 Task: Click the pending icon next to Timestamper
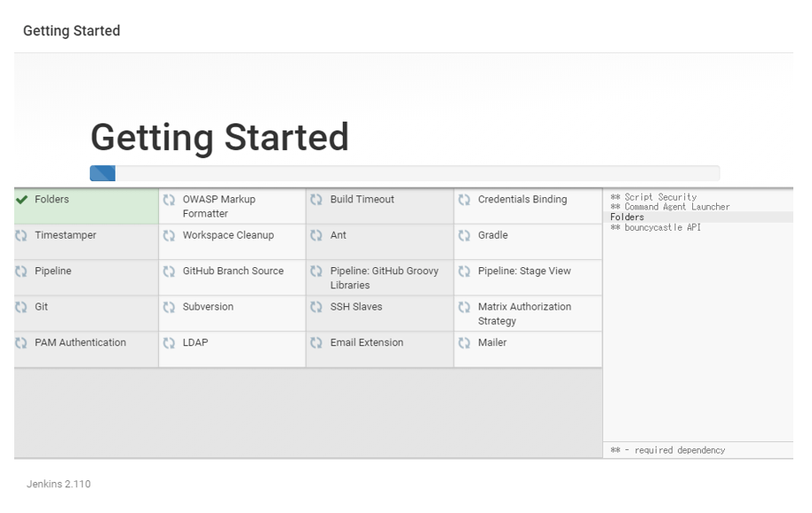point(22,236)
